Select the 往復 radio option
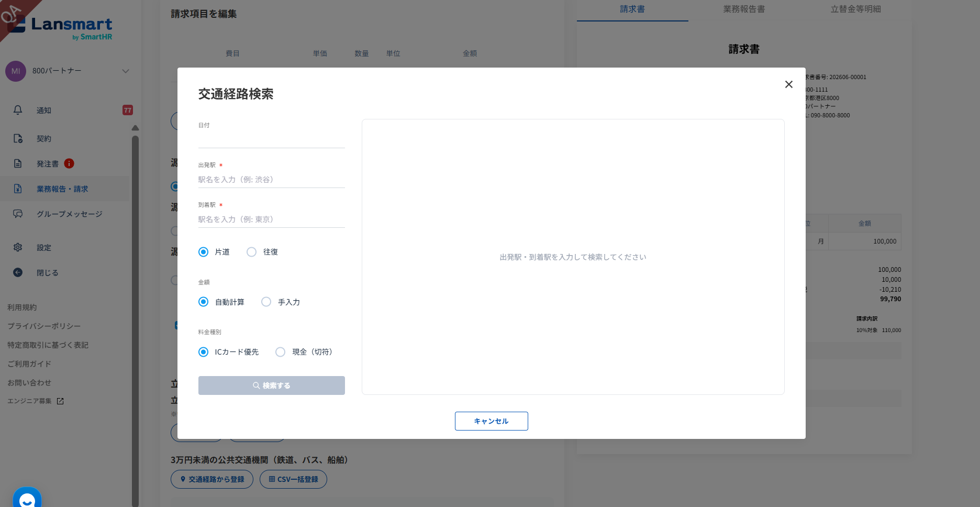Screen dimensions: 980x507 click(x=252, y=252)
